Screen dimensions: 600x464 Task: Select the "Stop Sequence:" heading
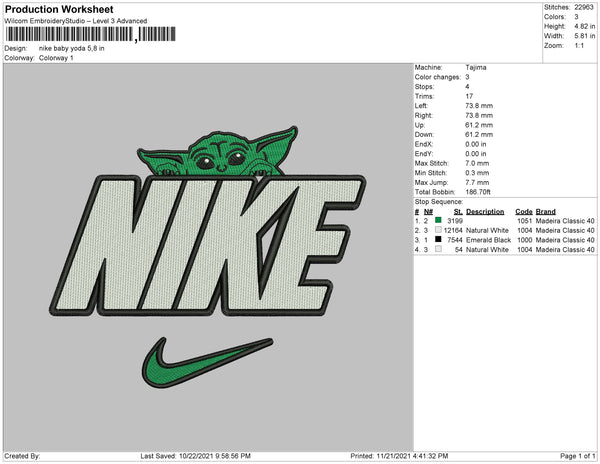439,202
